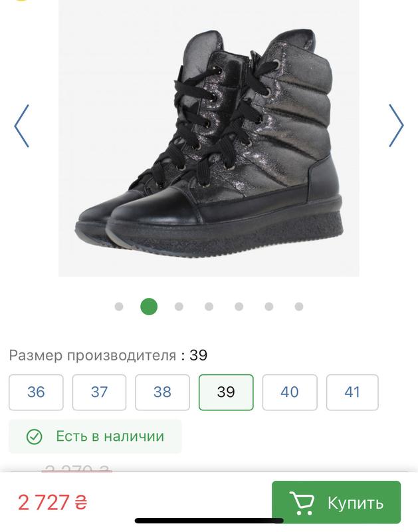Screen dimensions: 418x532
Task: Tap the green checkmark in-stock icon
Action: click(x=35, y=437)
